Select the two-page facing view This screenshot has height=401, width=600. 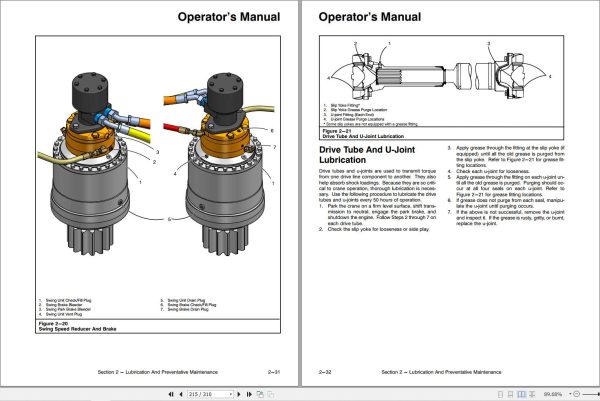521,394
